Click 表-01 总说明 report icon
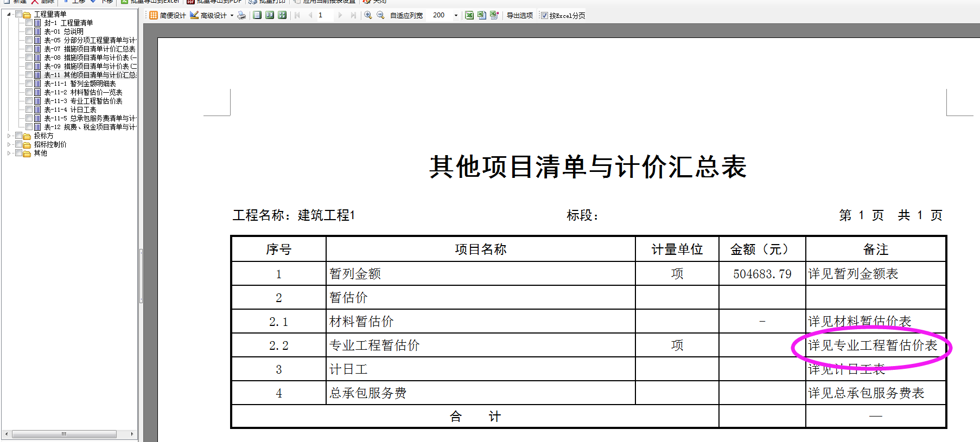980x442 pixels. coord(37,31)
